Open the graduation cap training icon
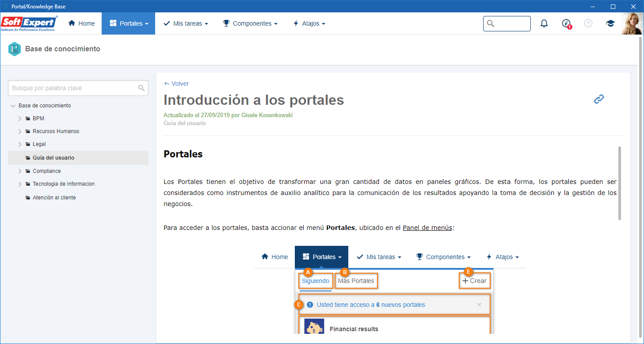Screen dimensions: 644x344 pos(610,23)
